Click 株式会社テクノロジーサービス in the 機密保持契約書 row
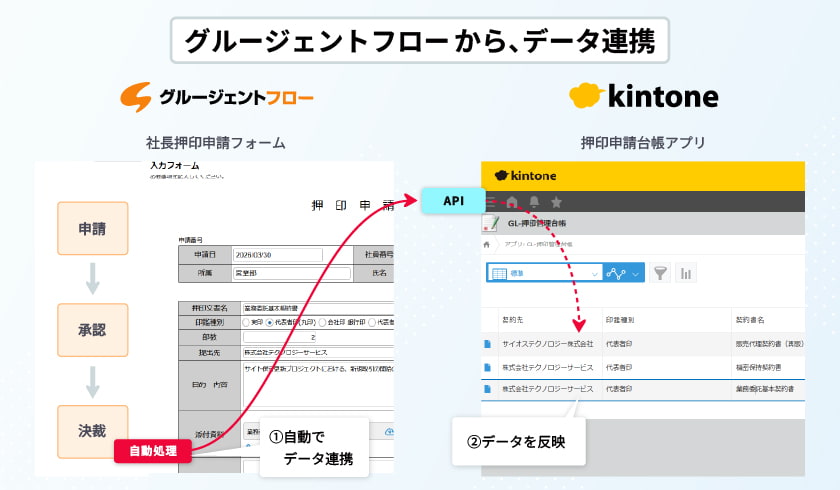This screenshot has width=840, height=490. 548,367
